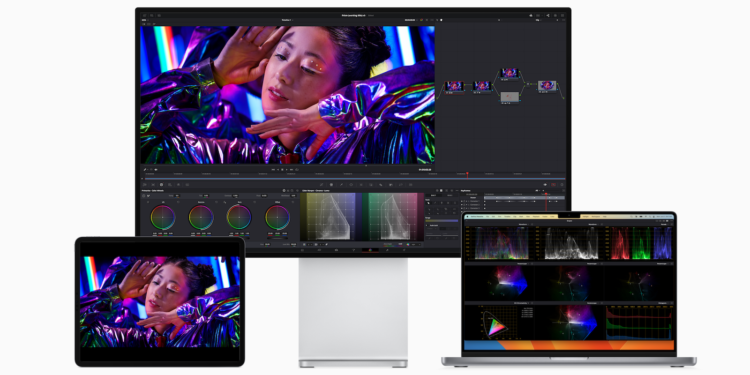Switch to the Color page icon in bottom bar
Screen dimensions: 750x375
(x=370, y=250)
